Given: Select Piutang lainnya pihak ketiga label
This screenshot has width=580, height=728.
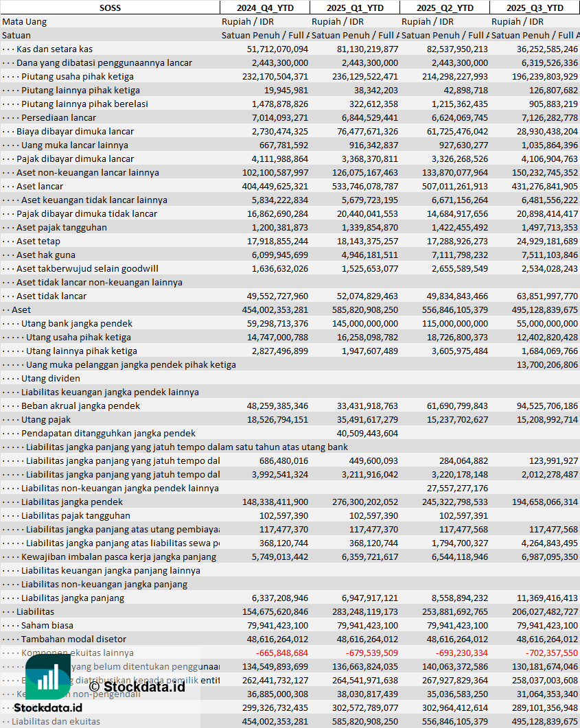Looking at the screenshot, I should [x=80, y=91].
